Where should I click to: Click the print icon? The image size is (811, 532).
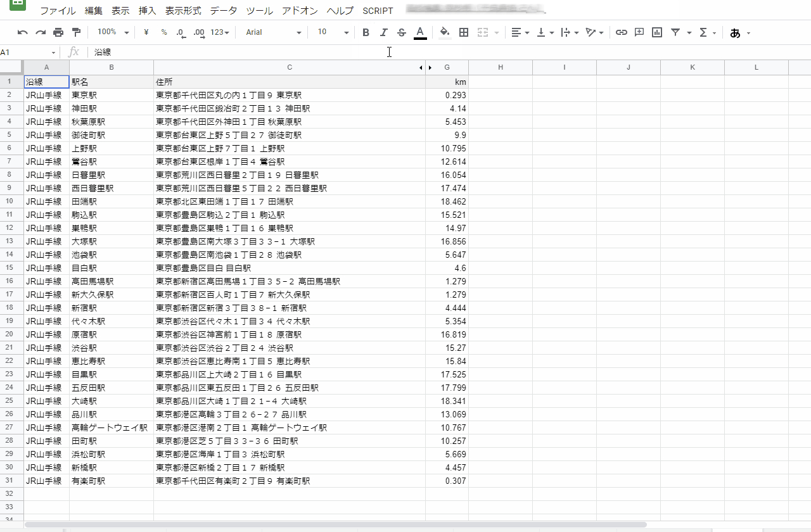click(58, 32)
